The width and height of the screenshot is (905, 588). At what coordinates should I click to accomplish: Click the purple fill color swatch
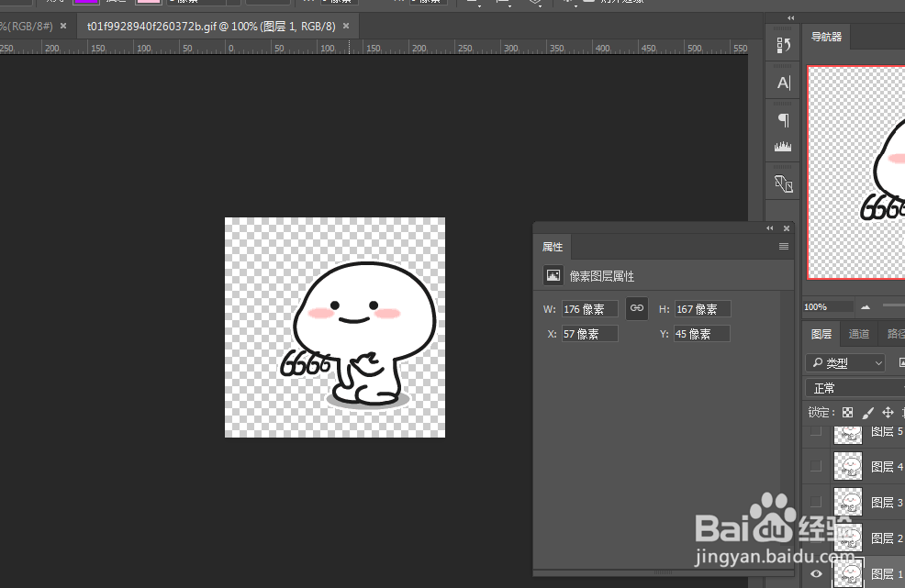pyautogui.click(x=86, y=2)
